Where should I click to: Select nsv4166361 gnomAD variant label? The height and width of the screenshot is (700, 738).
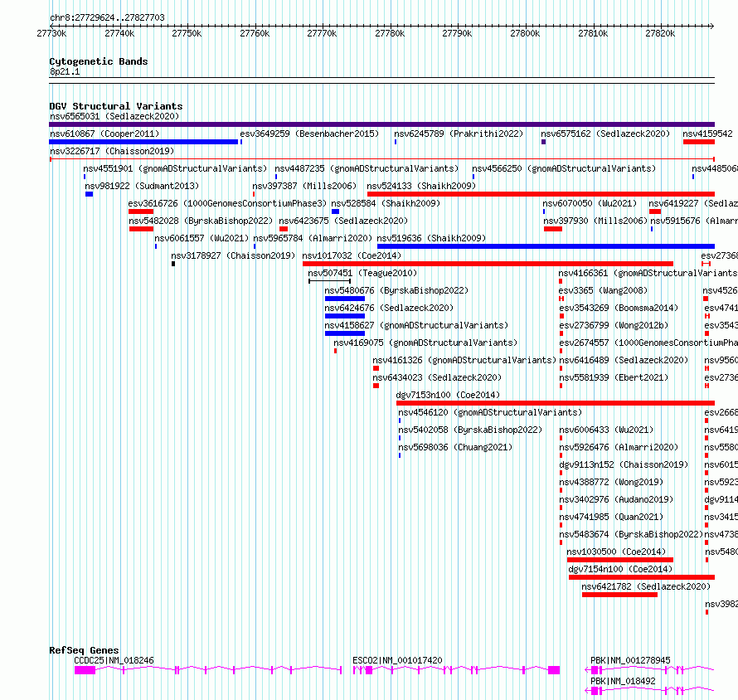648,273
